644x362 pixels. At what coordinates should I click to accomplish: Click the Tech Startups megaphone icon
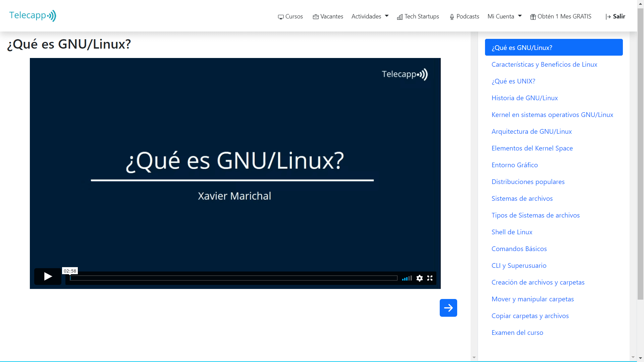(400, 17)
